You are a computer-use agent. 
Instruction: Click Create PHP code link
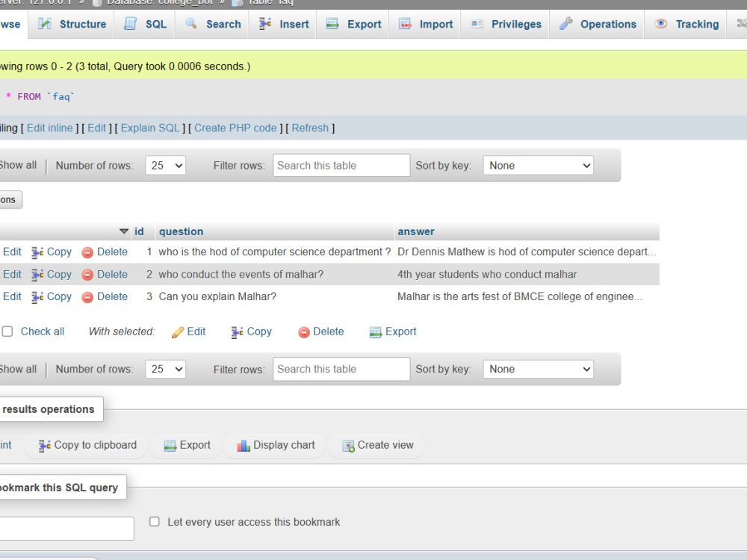click(x=235, y=128)
